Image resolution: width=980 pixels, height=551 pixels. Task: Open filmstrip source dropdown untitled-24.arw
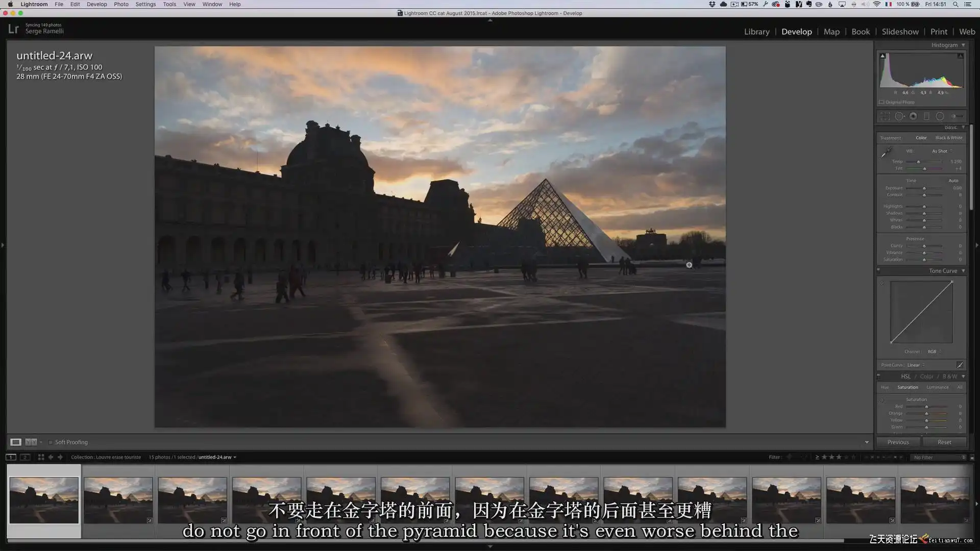pyautogui.click(x=217, y=457)
